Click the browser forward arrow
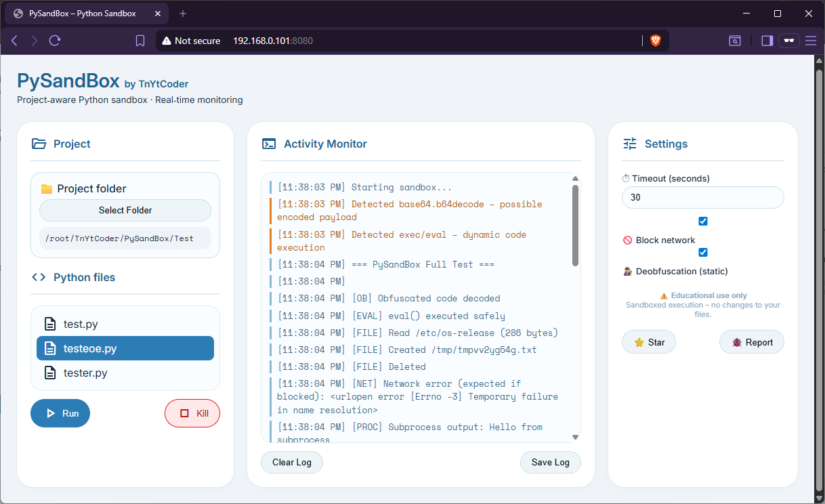Screen dimensions: 825x504 point(35,41)
